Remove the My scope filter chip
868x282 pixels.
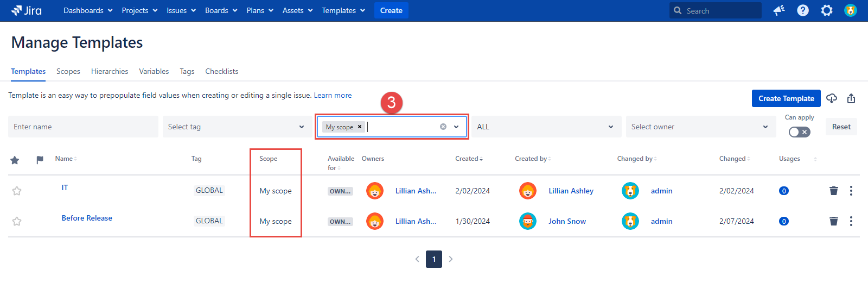tap(359, 127)
